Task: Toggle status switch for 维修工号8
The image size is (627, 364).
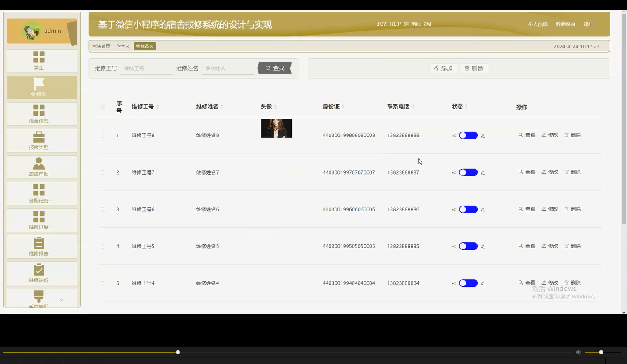Action: [x=468, y=135]
